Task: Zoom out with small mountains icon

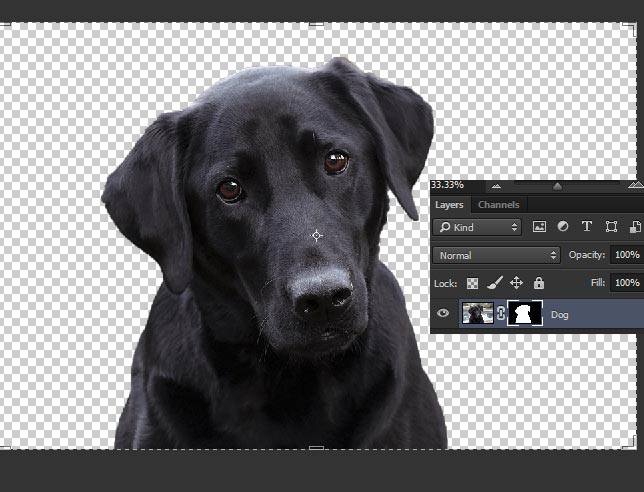Action: point(496,186)
